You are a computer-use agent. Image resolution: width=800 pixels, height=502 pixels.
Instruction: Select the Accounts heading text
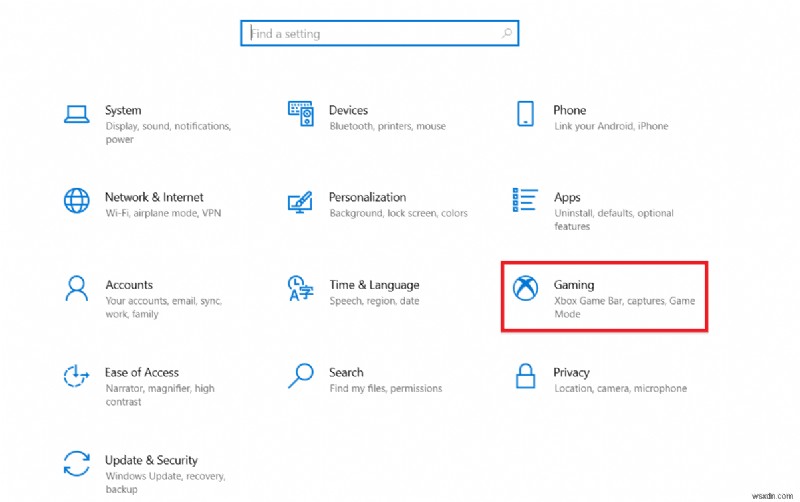pos(129,285)
